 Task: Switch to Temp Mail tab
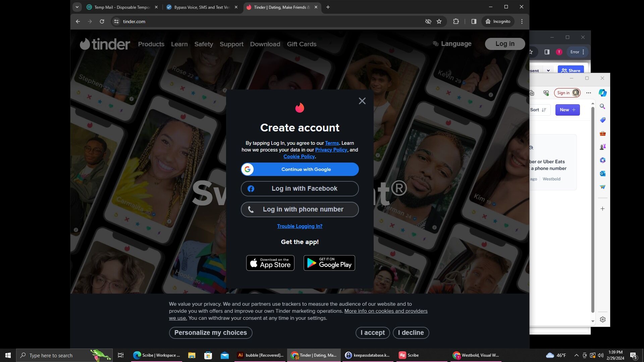coord(122,7)
